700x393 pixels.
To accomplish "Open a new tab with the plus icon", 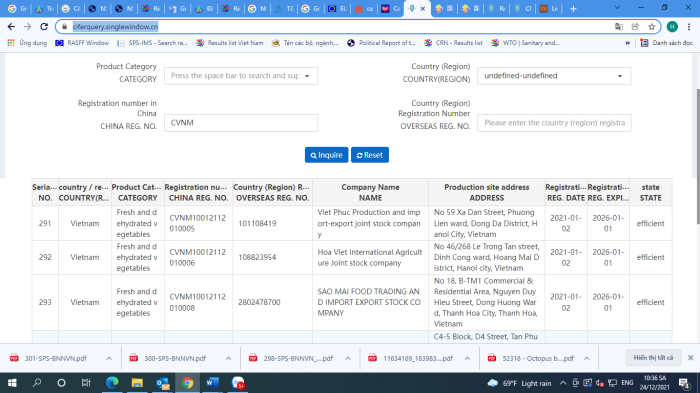I will point(573,8).
